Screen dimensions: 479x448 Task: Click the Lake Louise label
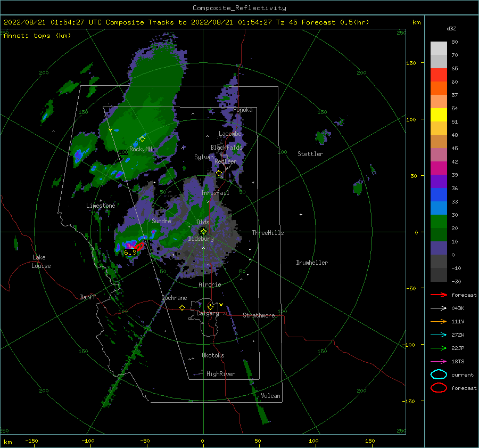(41, 262)
